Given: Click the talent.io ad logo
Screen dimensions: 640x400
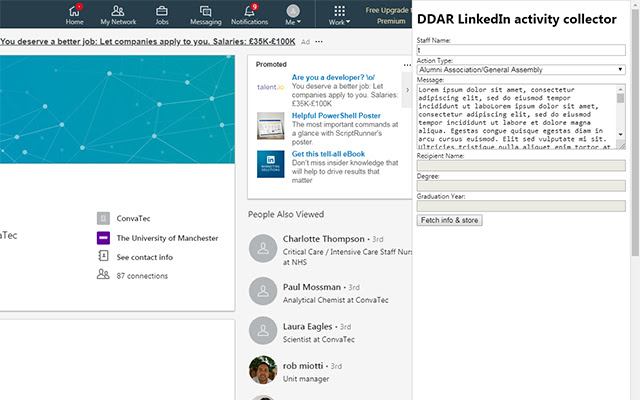Looking at the screenshot, I should point(270,87).
